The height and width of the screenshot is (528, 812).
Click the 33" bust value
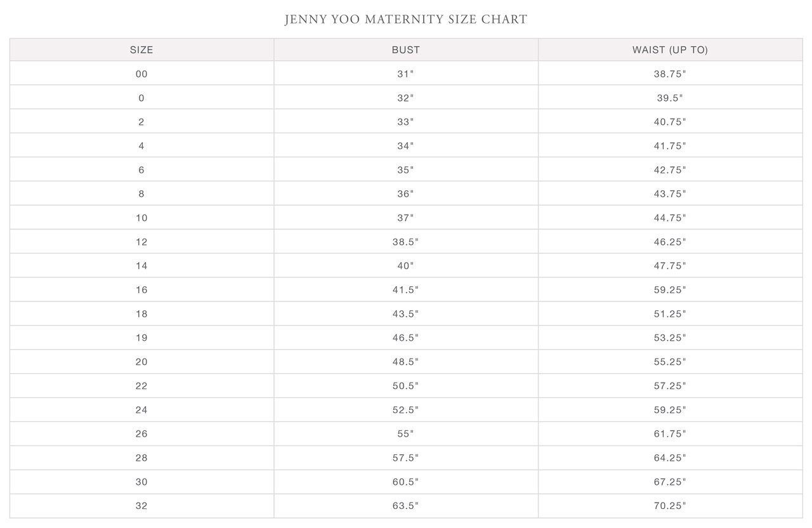coord(406,122)
